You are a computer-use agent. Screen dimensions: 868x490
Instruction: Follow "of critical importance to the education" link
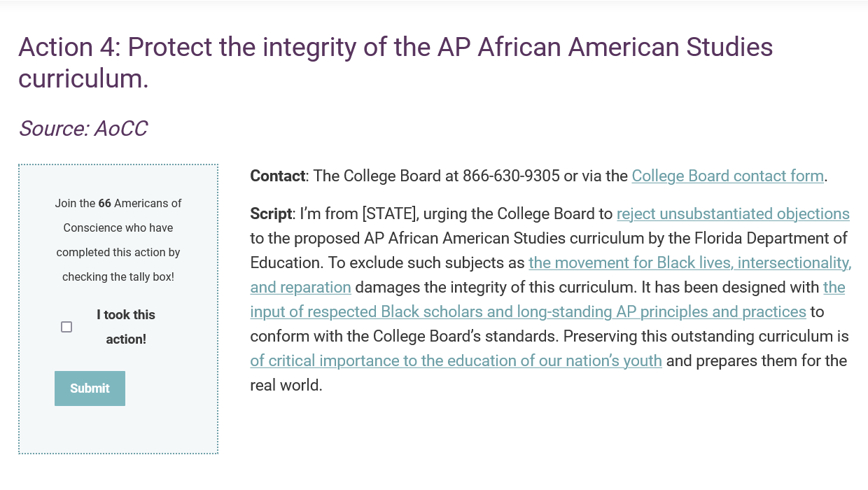[x=456, y=360]
